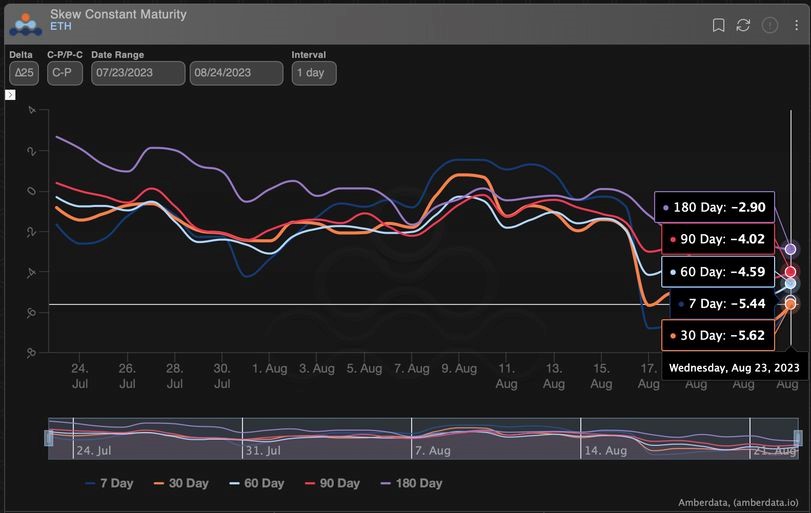Image resolution: width=811 pixels, height=513 pixels.
Task: Click the 180 Day endpoint marker dot
Action: pyautogui.click(x=790, y=249)
